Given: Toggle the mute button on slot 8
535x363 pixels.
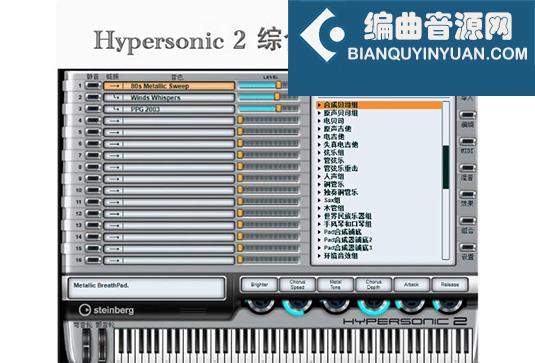Looking at the screenshot, I should 93,167.
